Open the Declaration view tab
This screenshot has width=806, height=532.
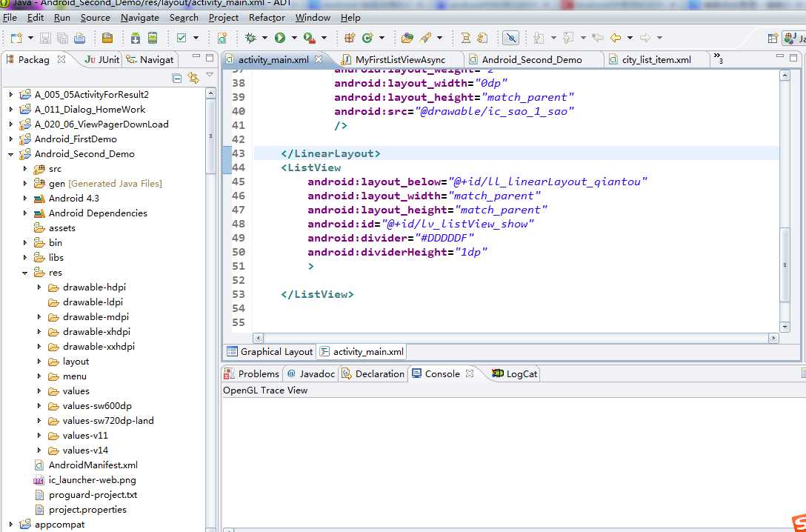point(373,373)
